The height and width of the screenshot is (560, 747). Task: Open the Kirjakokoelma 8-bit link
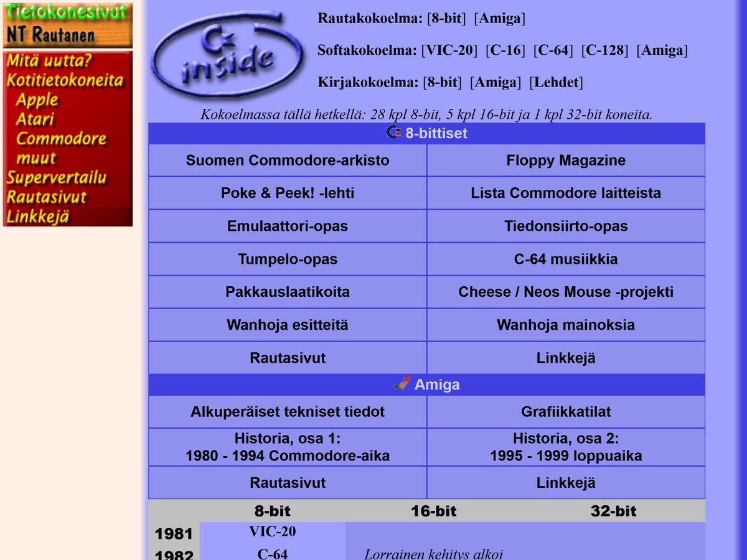tap(443, 82)
